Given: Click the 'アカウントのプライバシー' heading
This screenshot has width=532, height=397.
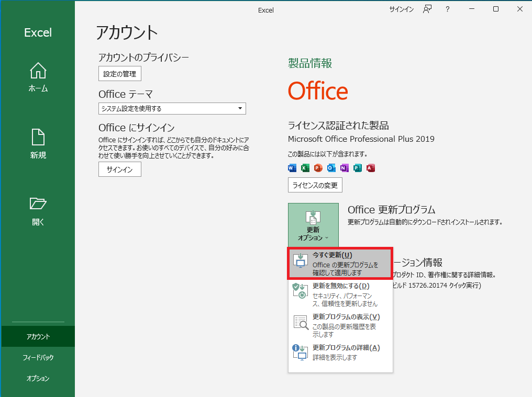Looking at the screenshot, I should (x=143, y=58).
